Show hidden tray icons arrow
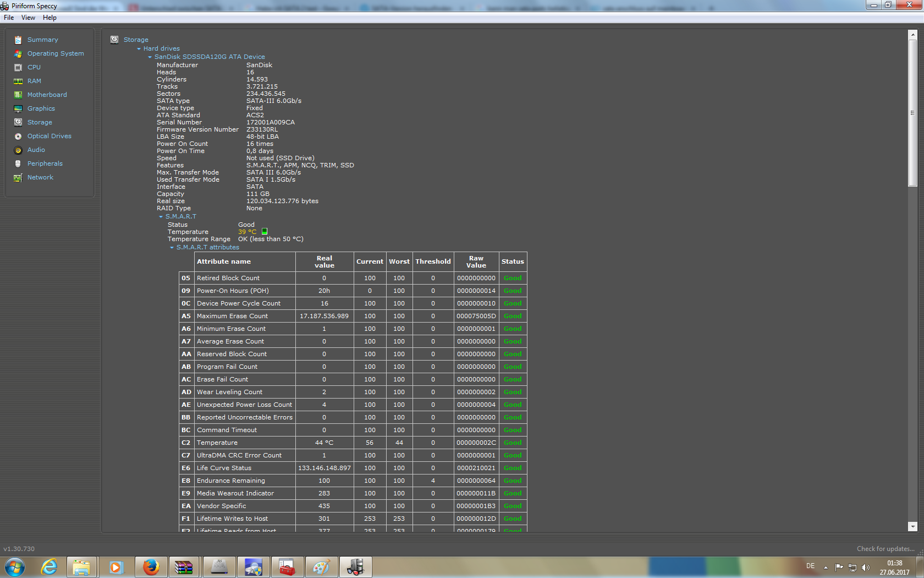 [826, 568]
